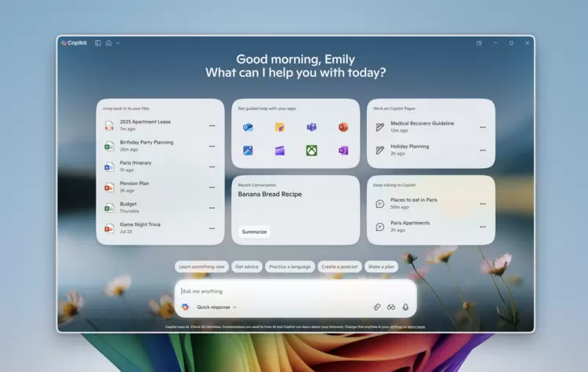Viewport: 588px width, 372px height.
Task: Click the microphone icon for voice input
Action: [x=405, y=307]
